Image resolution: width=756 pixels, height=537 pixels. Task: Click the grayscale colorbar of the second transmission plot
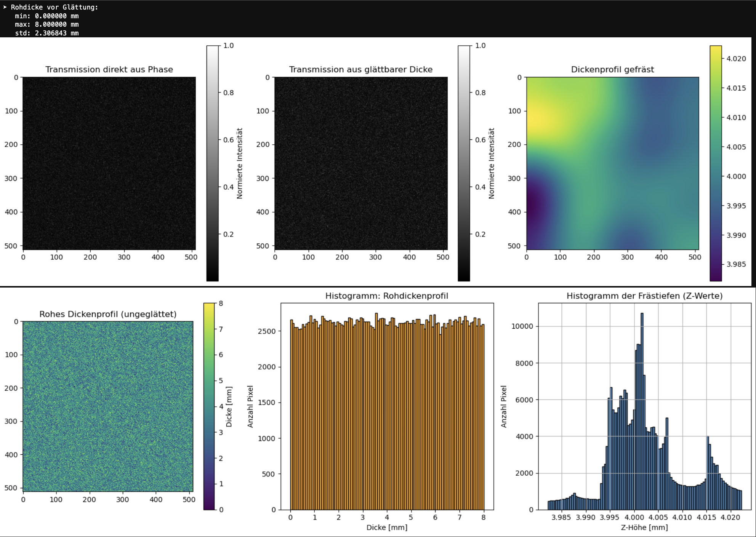[464, 163]
